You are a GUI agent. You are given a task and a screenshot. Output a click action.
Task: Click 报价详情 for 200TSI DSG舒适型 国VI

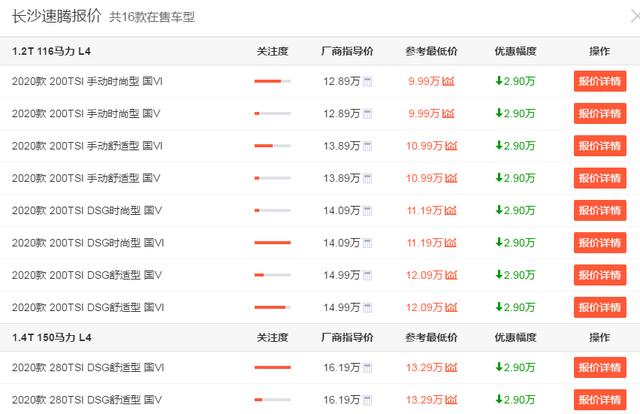pyautogui.click(x=600, y=307)
